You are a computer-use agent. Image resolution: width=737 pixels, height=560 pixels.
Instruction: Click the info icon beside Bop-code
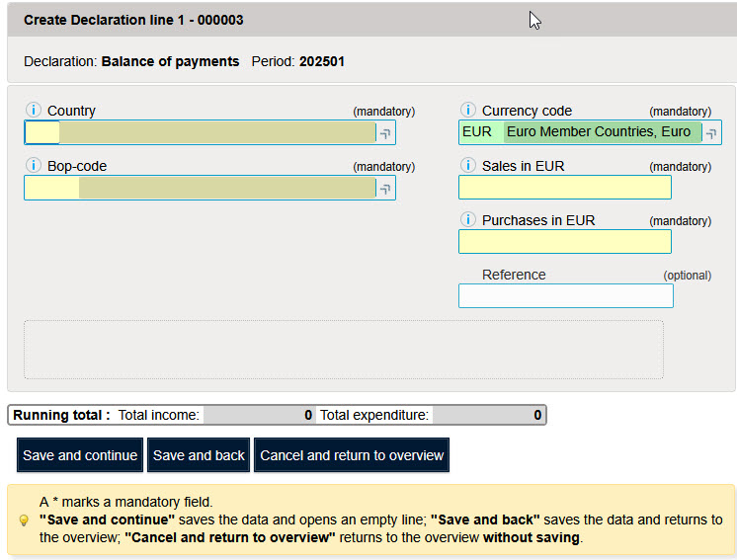coord(33,166)
